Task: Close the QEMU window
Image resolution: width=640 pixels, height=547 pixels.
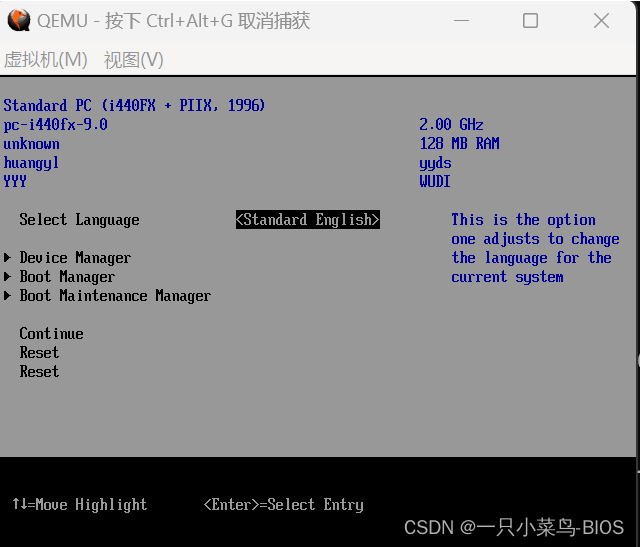Action: (x=601, y=20)
